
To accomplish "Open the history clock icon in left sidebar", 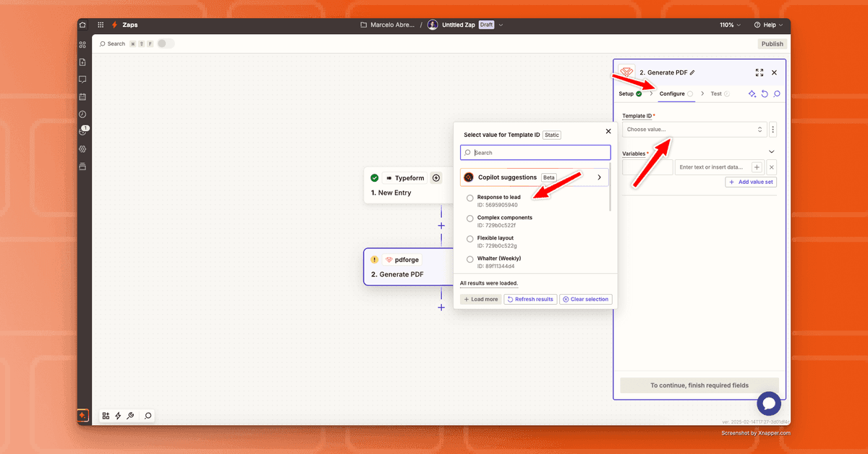I will point(82,114).
